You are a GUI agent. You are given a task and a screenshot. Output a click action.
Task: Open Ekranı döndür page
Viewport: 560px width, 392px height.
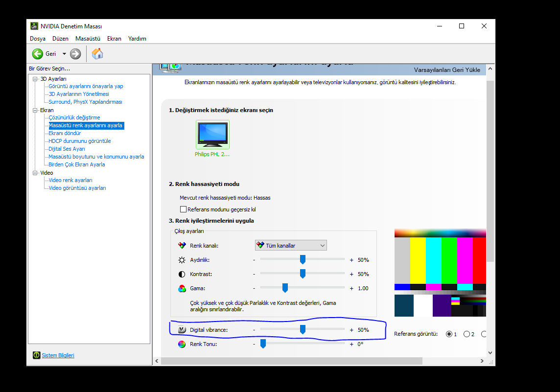click(x=65, y=133)
